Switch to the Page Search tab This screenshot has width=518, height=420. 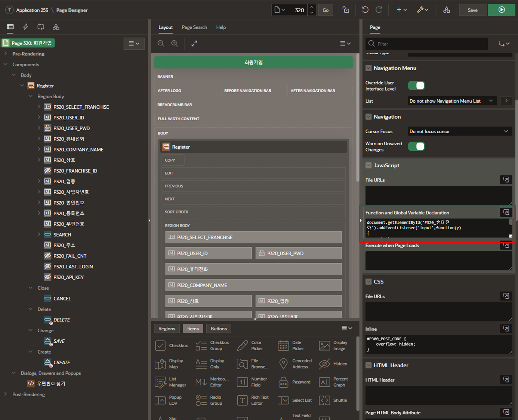pyautogui.click(x=194, y=27)
